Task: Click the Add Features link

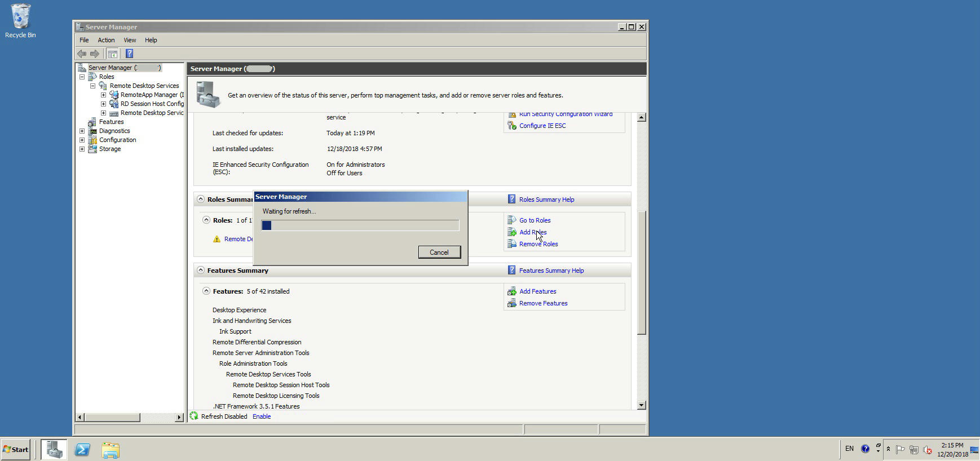Action: point(537,291)
